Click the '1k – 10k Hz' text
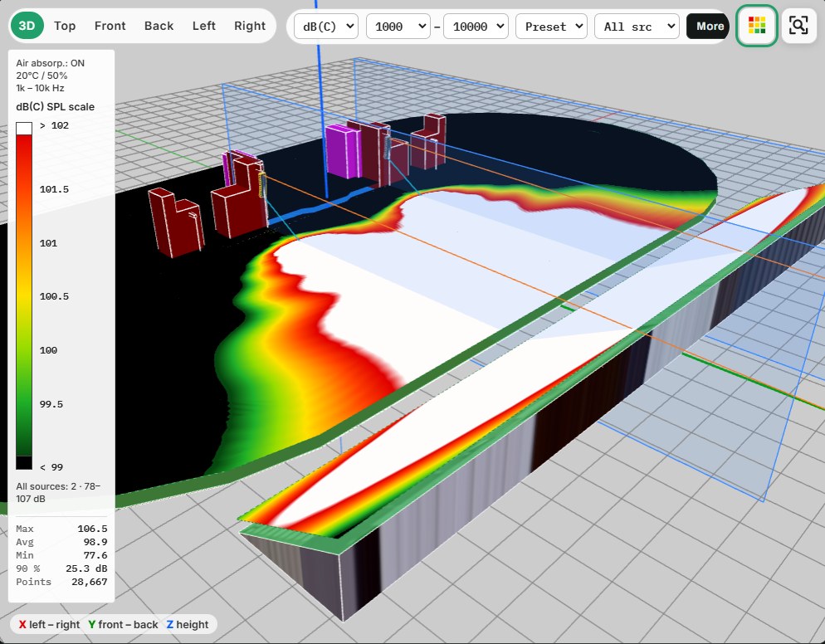Screen dimensions: 825x644 (40, 88)
